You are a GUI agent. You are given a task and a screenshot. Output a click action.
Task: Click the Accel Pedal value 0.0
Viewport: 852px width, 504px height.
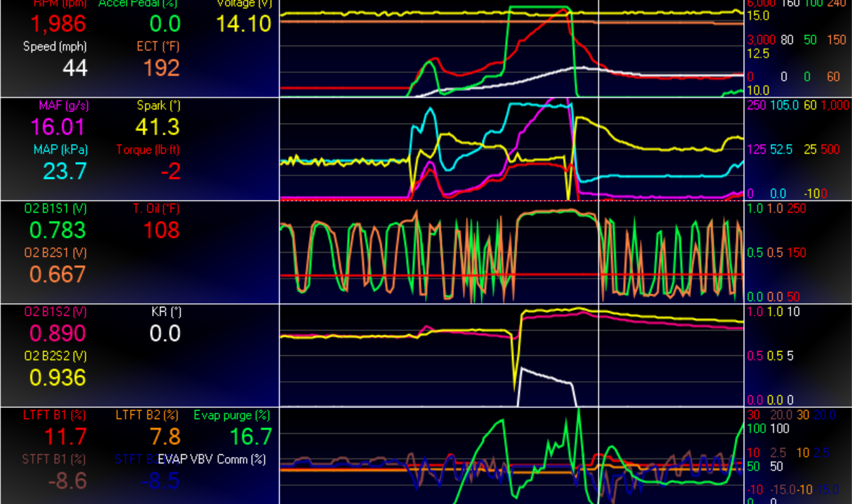(164, 23)
